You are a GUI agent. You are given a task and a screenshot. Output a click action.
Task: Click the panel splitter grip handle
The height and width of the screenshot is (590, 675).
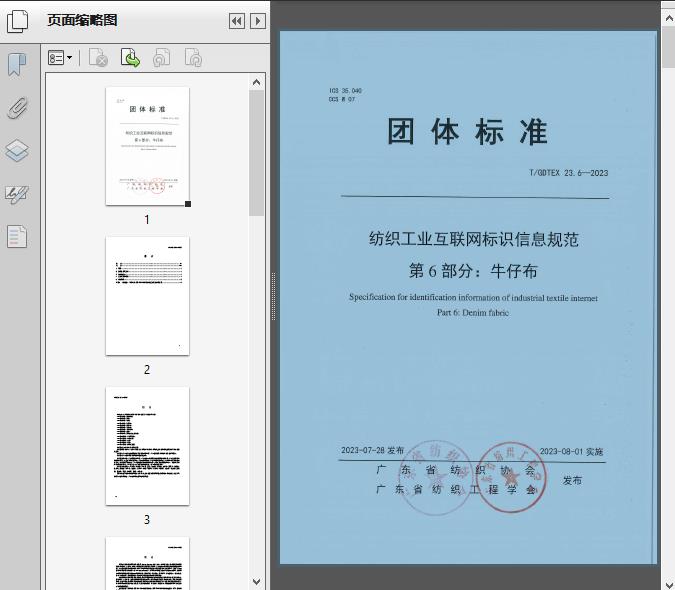pyautogui.click(x=273, y=297)
